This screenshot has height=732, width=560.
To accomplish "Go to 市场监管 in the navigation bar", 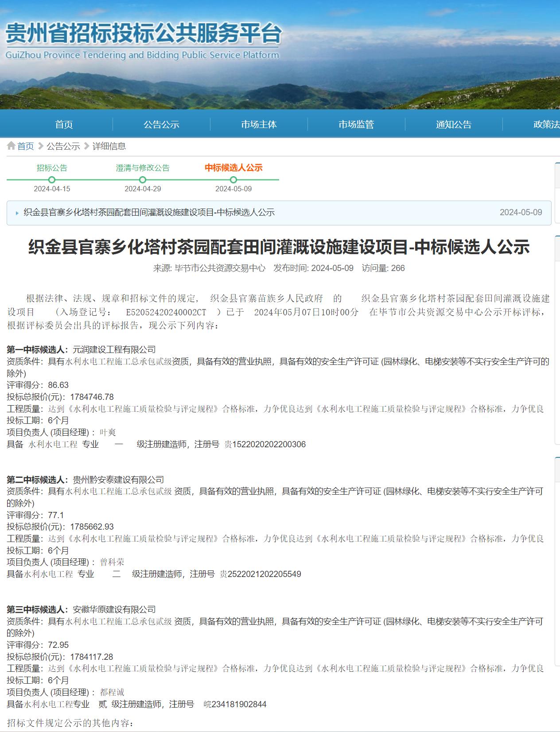I will point(356,124).
